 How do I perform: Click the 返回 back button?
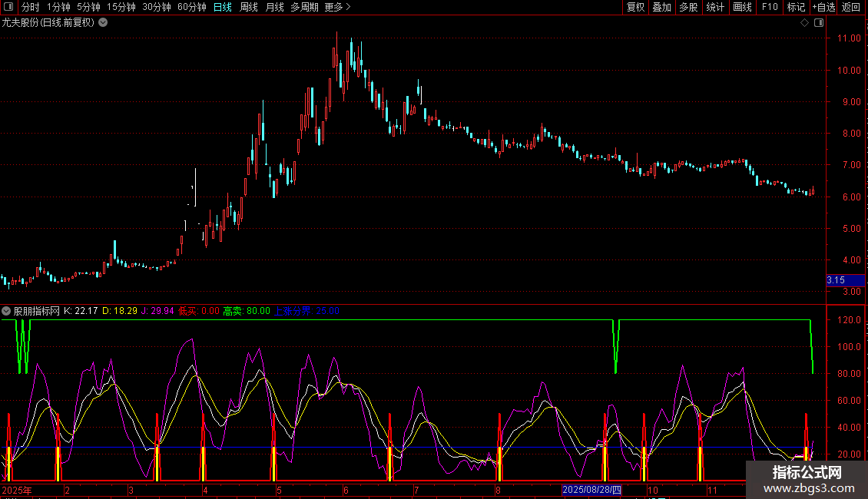click(851, 8)
